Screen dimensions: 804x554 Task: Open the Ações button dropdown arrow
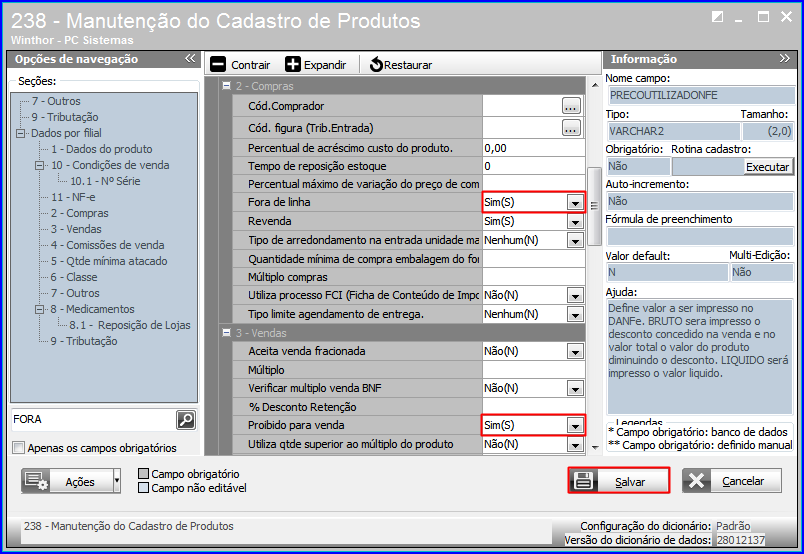[117, 481]
